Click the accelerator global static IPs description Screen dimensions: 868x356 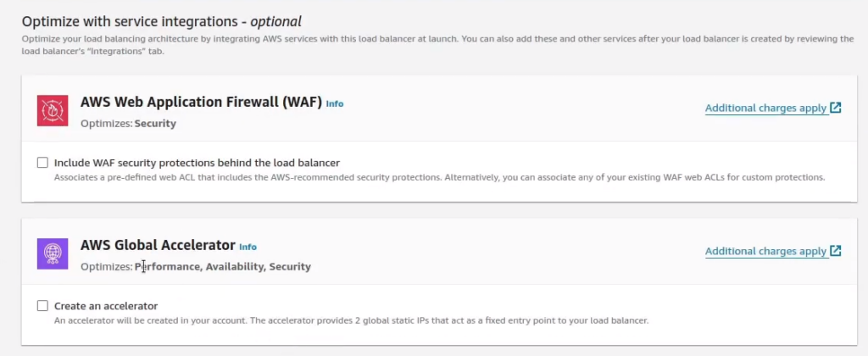coord(351,320)
